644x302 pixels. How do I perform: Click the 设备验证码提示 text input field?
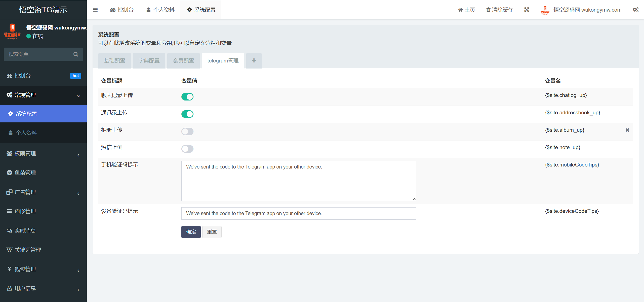tap(298, 213)
